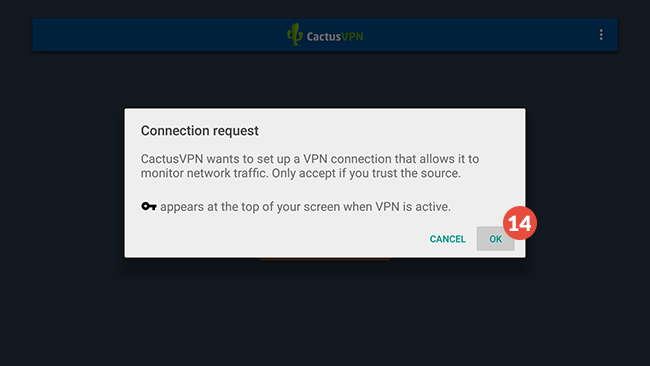
Task: Select the Connection request heading
Action: coord(199,131)
